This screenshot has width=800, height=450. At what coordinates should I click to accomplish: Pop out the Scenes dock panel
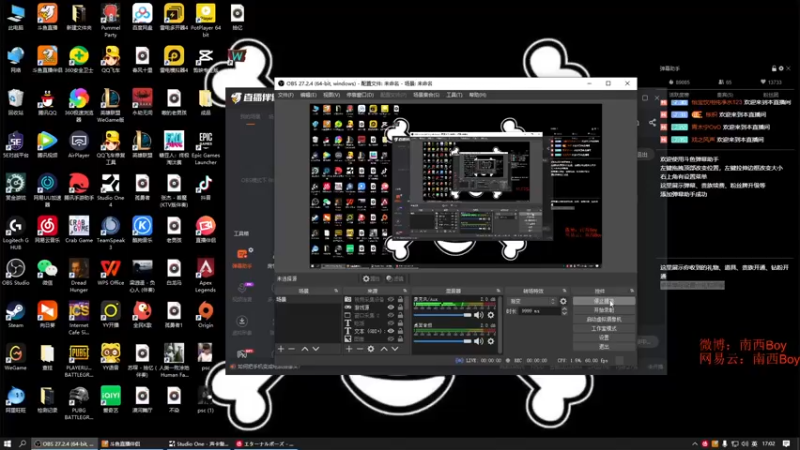[x=336, y=291]
